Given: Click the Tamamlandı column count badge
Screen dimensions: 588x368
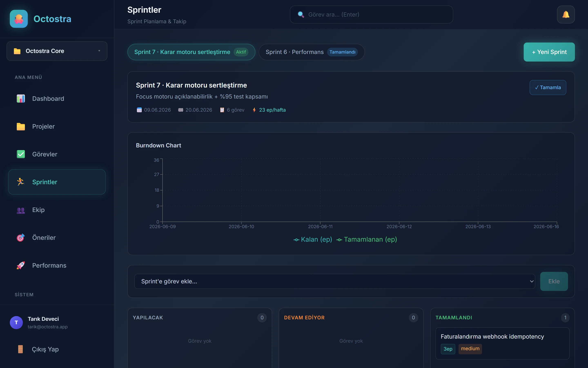Looking at the screenshot, I should click(x=565, y=318).
